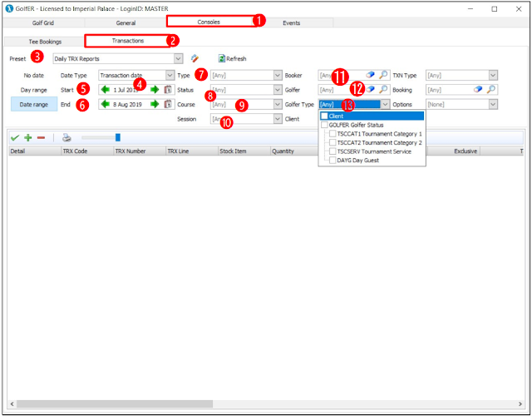Screen dimensions: 532x416
Task: Switch to the Golf Grid tab
Action: click(x=43, y=22)
